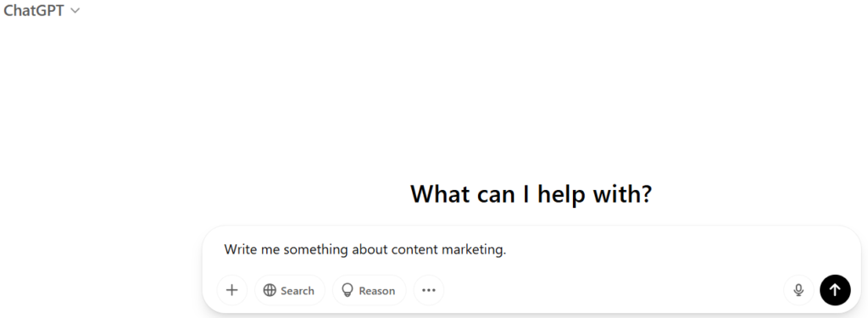Screen dimensions: 868x318
Task: Click the small chevron beside the ChatGPT title
Action: [x=75, y=10]
